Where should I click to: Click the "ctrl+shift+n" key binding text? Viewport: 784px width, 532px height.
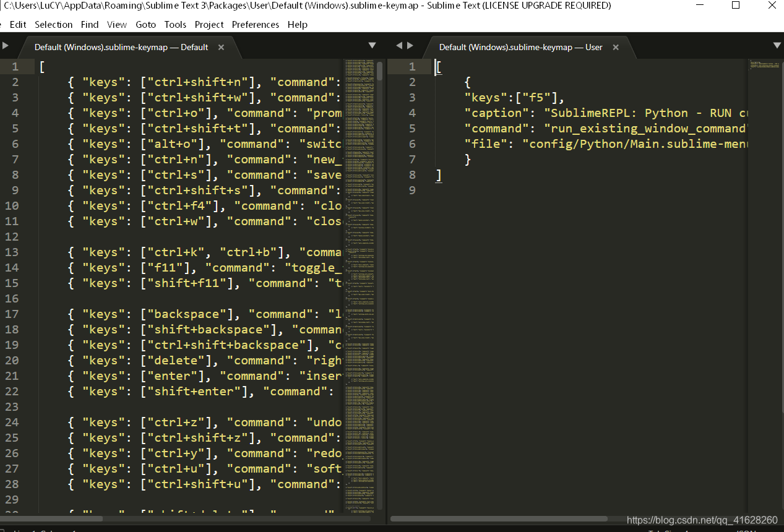point(197,82)
